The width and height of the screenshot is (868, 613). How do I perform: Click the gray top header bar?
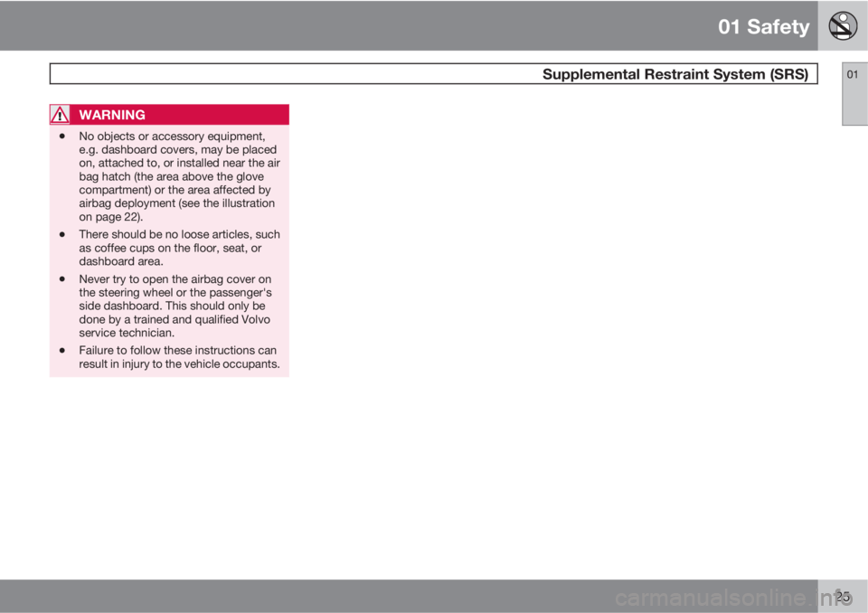click(409, 25)
